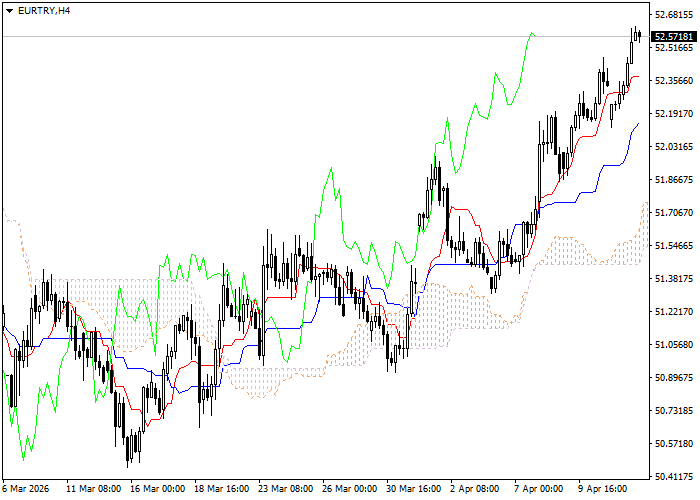Select the right end of the blue Kijun-sen line

coord(638,124)
